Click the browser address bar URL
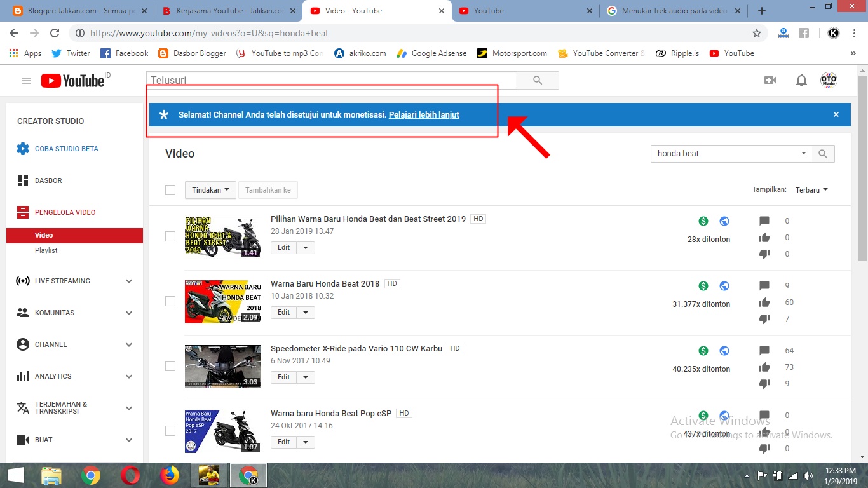This screenshot has width=868, height=488. coord(210,33)
